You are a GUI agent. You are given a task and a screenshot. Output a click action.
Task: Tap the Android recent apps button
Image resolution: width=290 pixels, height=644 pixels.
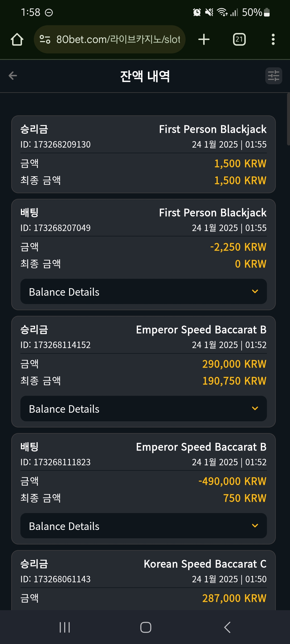(x=65, y=627)
